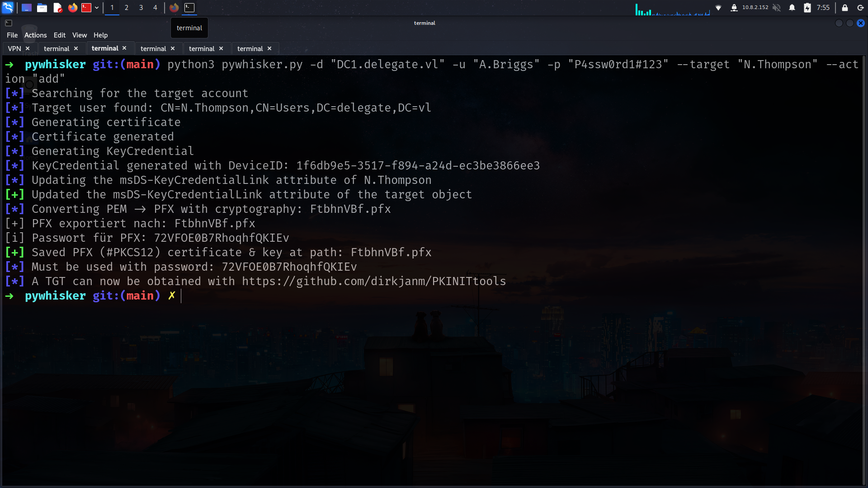Open the File menu
This screenshot has height=488, width=868.
(12, 35)
